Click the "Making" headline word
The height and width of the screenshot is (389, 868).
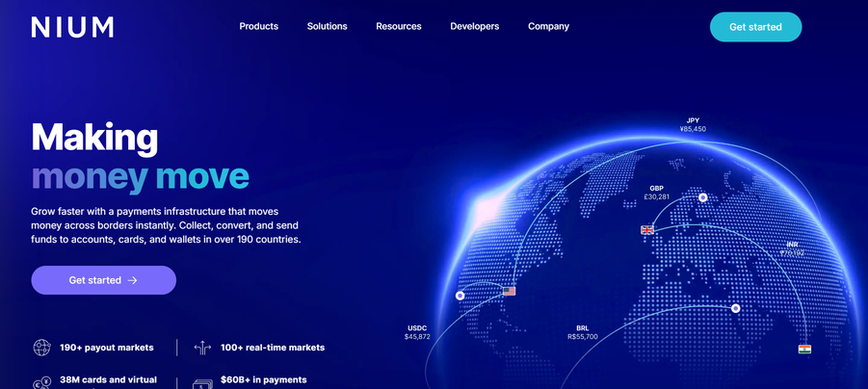coord(94,139)
